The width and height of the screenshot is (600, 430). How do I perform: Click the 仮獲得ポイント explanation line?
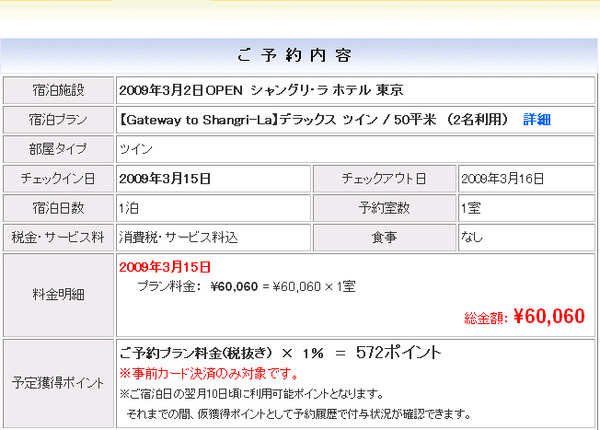(x=298, y=414)
